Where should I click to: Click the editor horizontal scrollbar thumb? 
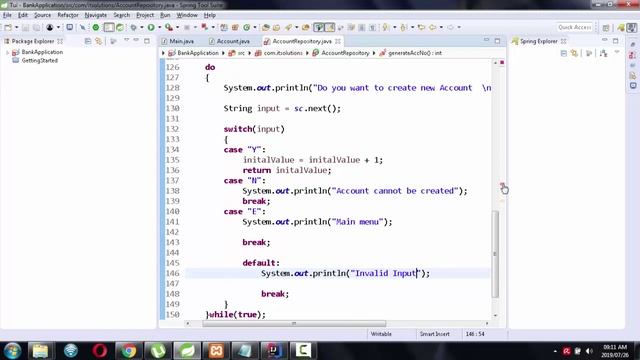[294, 324]
